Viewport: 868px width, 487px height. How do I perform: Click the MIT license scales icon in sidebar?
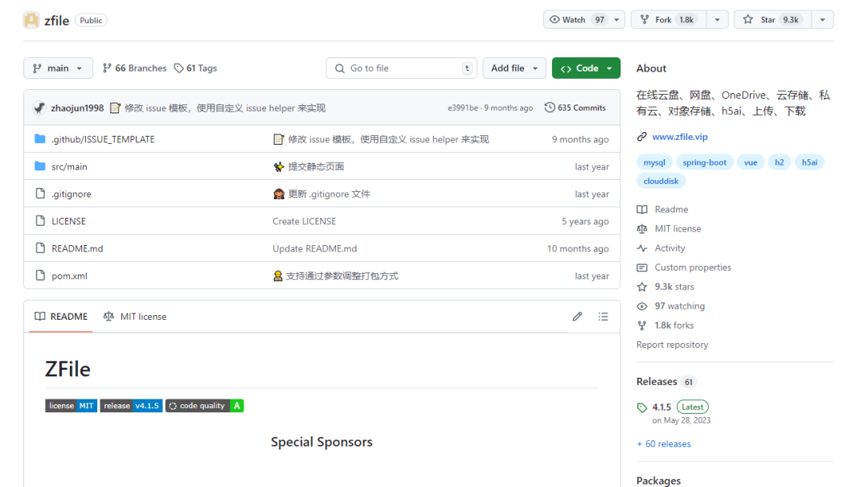click(641, 228)
